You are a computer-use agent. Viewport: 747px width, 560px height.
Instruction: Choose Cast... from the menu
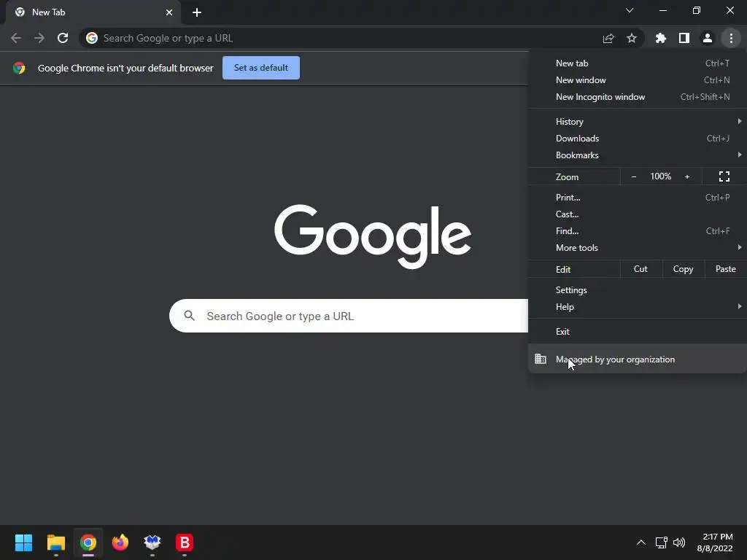click(638, 214)
